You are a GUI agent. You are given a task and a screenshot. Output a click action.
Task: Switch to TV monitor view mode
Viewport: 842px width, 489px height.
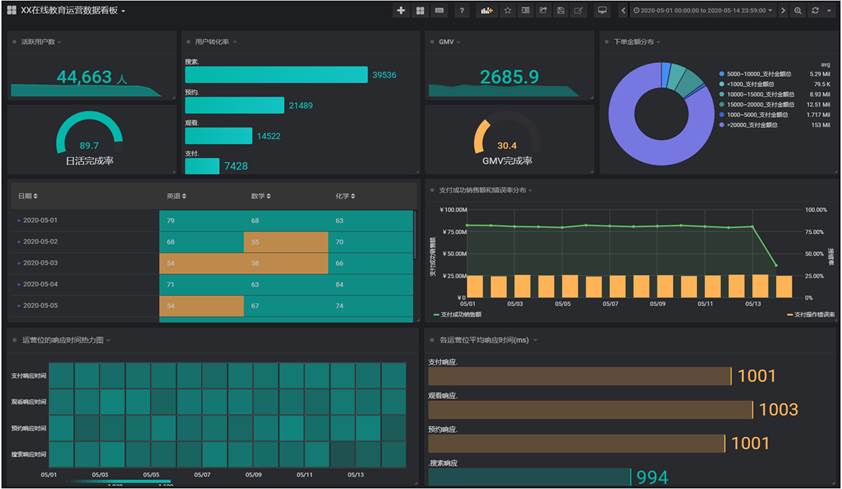coord(602,11)
